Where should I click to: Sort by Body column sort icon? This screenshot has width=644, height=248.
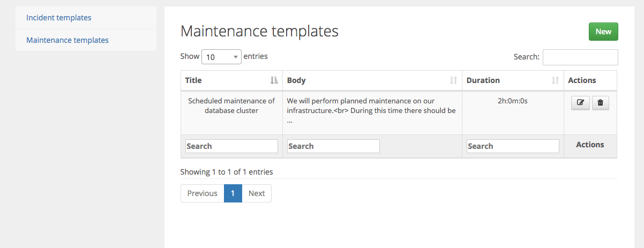453,80
